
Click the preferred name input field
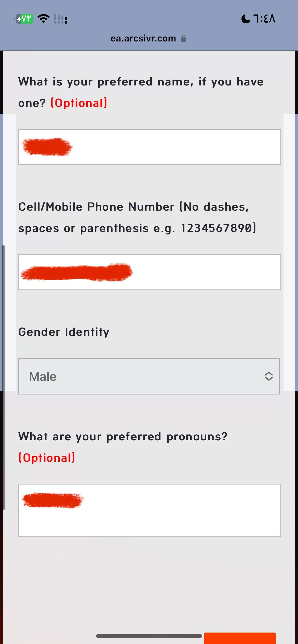(x=150, y=147)
